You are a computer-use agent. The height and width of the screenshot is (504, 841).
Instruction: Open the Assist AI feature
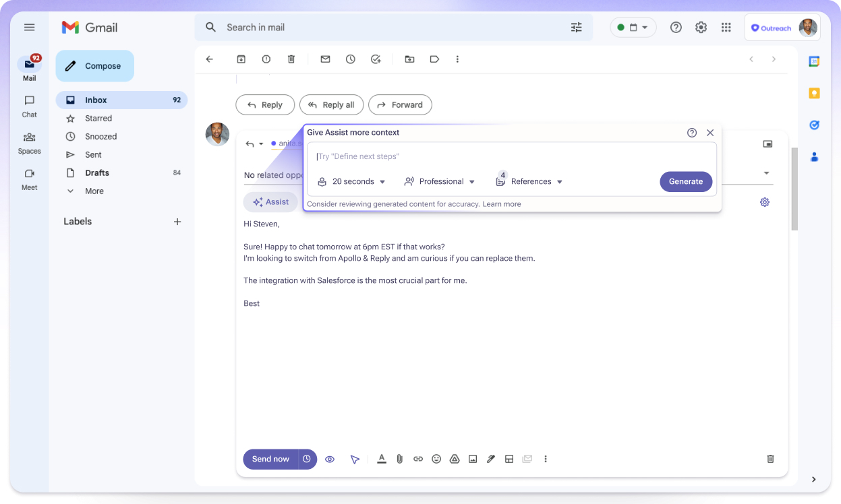[270, 201]
